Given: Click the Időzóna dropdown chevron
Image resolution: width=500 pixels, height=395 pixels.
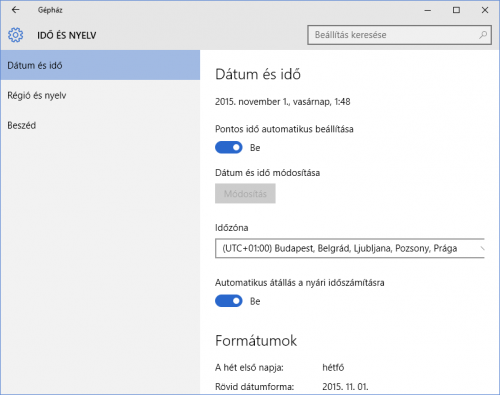Looking at the screenshot, I should tap(482, 248).
